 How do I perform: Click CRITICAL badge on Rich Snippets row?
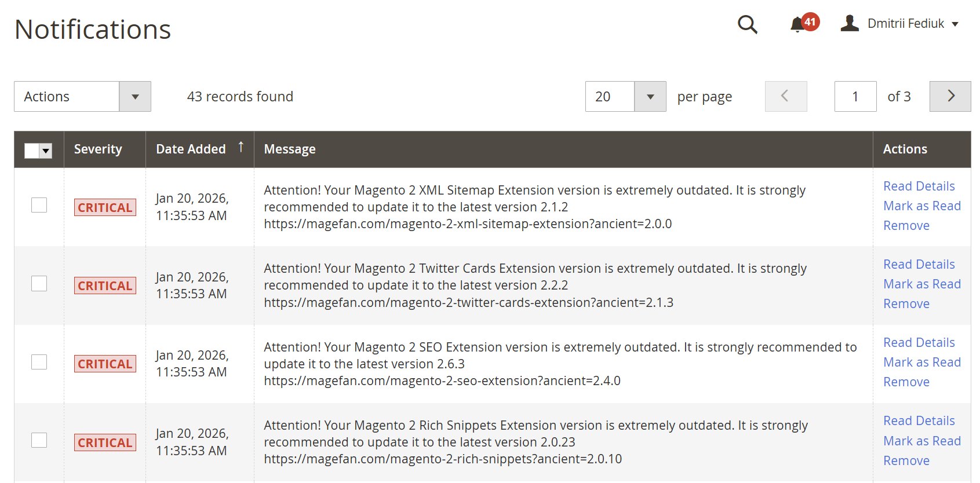coord(105,442)
